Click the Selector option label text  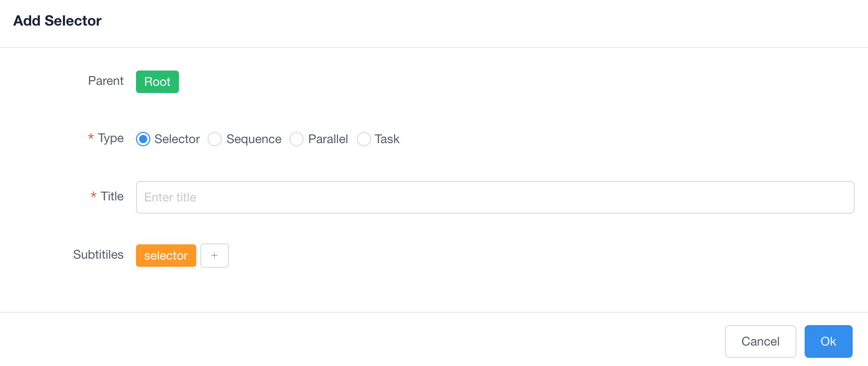tap(177, 139)
